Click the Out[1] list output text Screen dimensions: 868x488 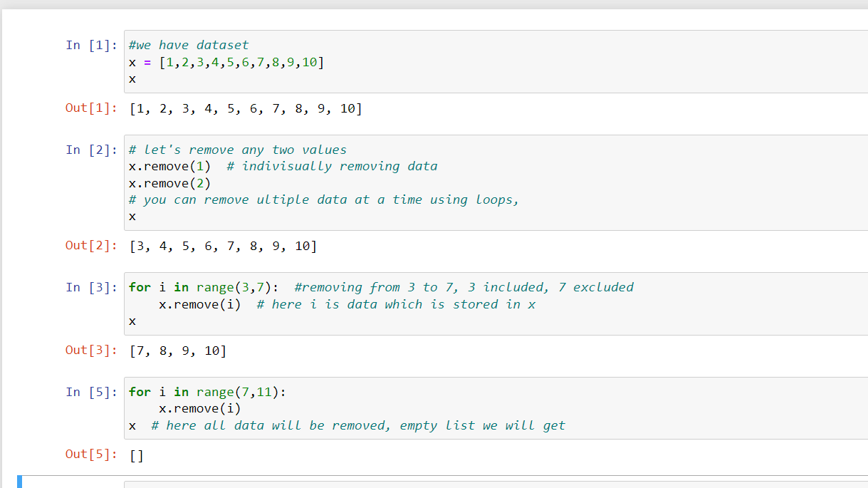click(246, 108)
